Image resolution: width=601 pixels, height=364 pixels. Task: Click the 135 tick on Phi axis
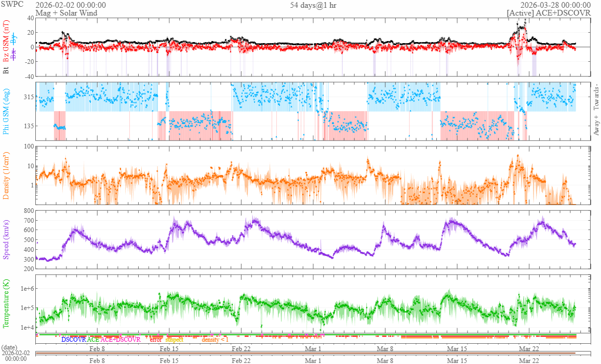29,126
